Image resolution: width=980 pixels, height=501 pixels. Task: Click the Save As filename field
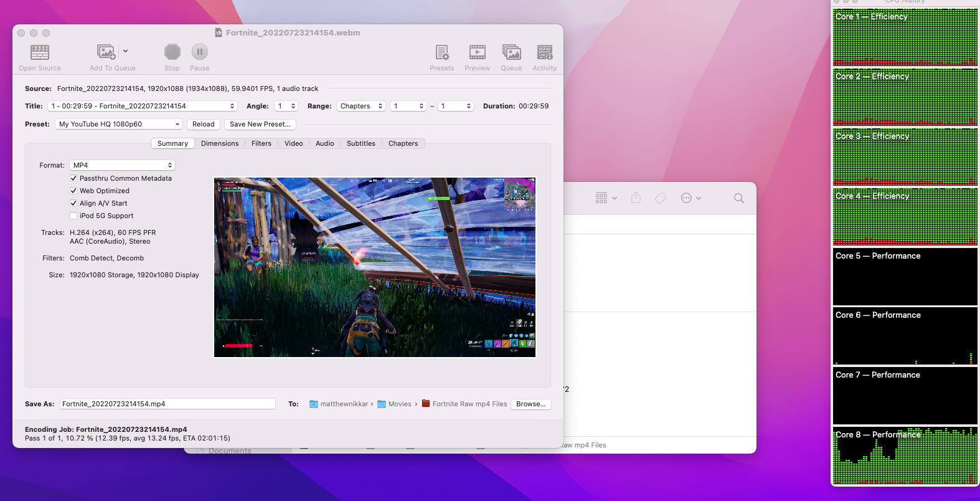click(167, 404)
